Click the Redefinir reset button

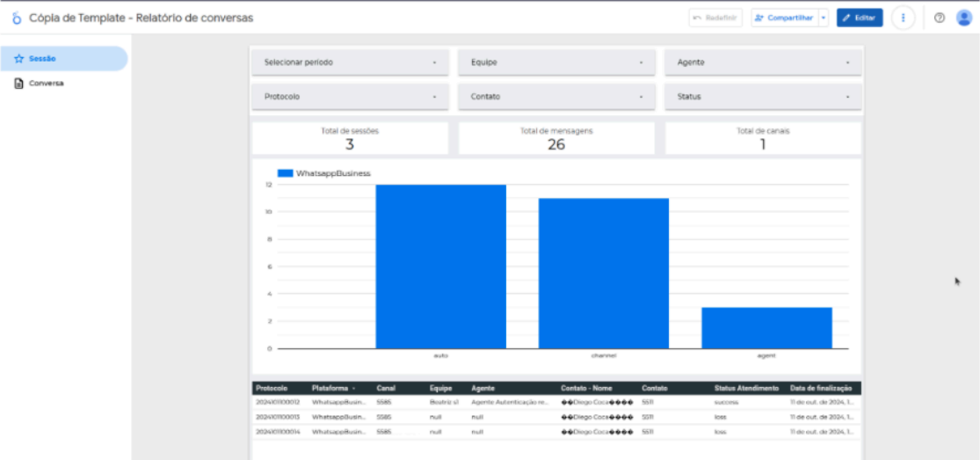click(715, 18)
